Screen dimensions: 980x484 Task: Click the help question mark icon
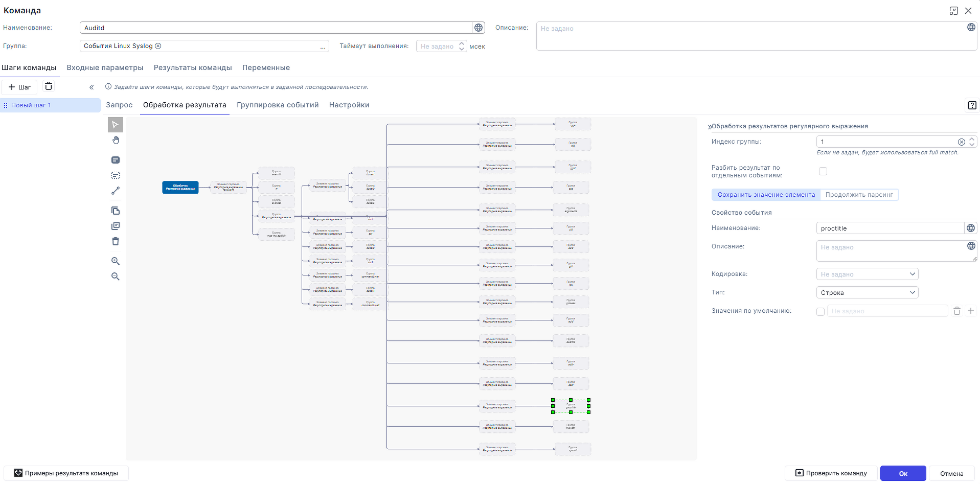click(x=972, y=105)
